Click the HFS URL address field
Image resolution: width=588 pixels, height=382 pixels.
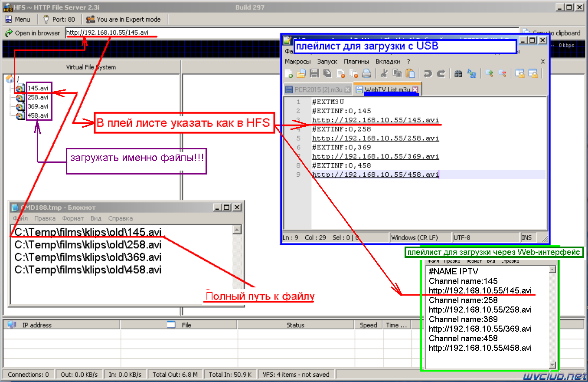click(x=292, y=33)
